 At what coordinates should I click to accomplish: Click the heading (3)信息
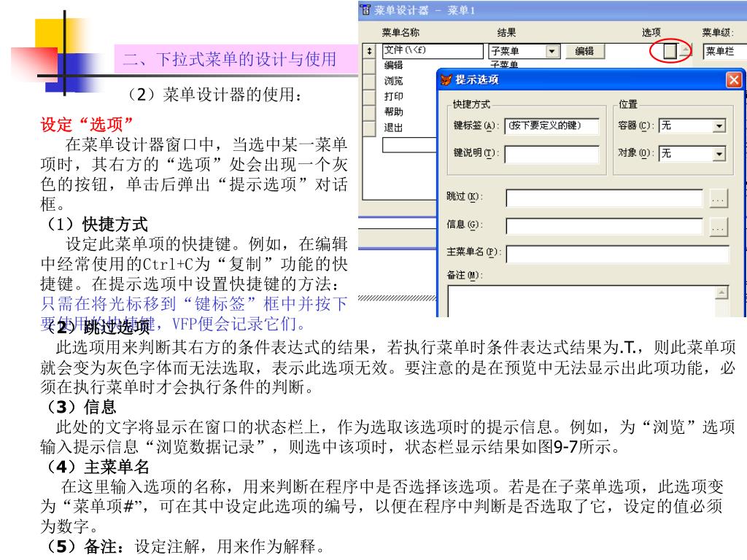(x=81, y=407)
